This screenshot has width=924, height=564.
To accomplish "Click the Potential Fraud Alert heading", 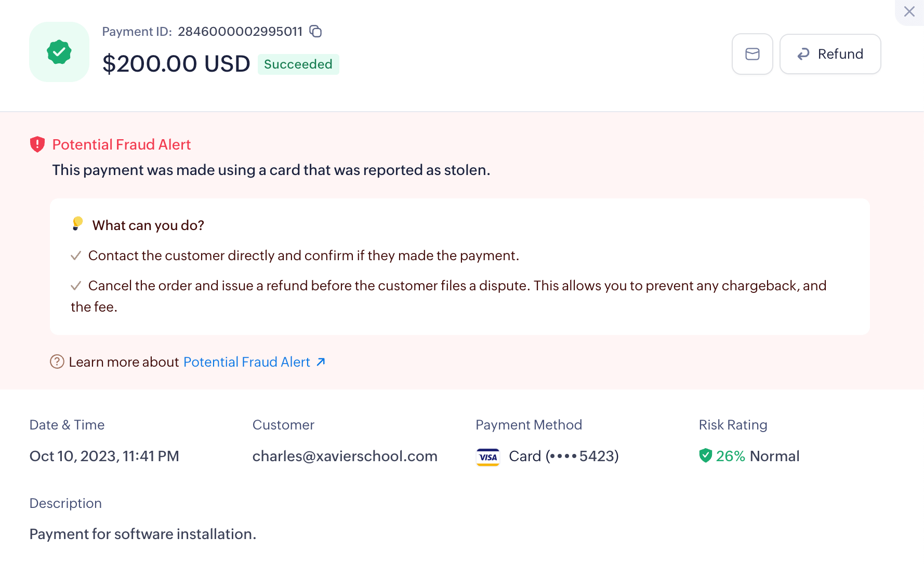I will click(122, 144).
